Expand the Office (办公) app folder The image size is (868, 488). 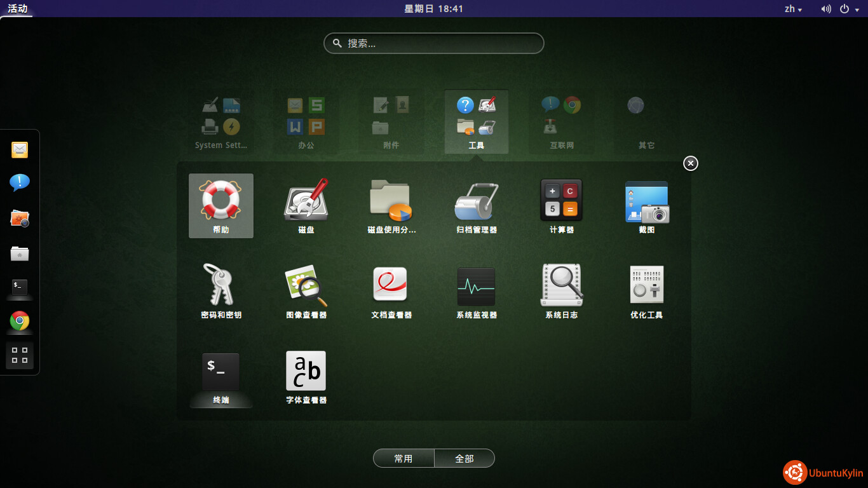306,121
